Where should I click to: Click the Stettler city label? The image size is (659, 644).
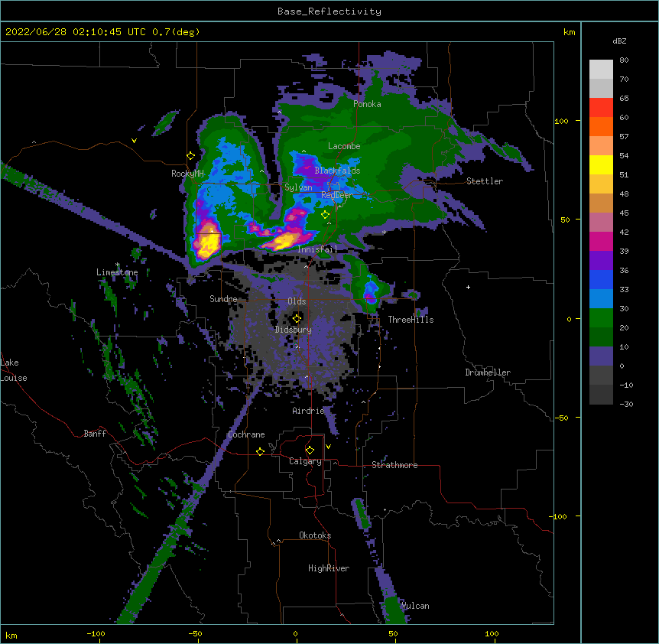tap(485, 181)
